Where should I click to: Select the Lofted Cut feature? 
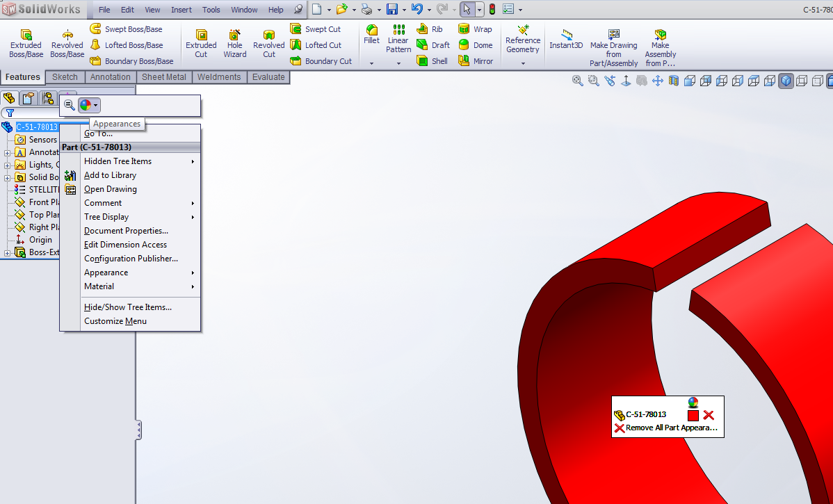316,45
